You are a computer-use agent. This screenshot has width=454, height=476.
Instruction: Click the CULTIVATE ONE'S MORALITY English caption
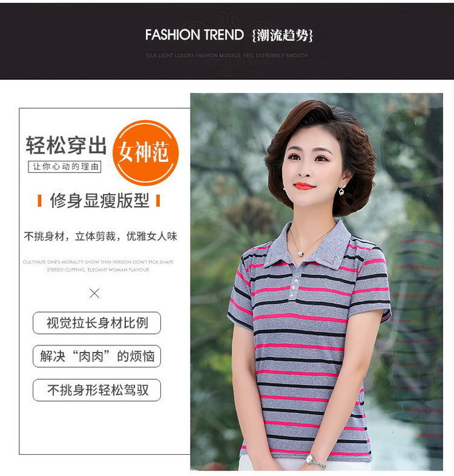click(x=98, y=266)
